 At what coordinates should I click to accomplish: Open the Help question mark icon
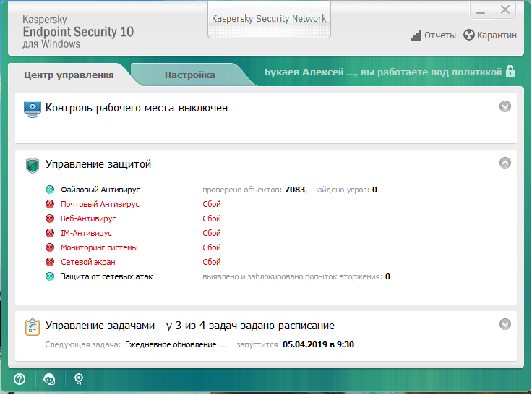point(20,378)
